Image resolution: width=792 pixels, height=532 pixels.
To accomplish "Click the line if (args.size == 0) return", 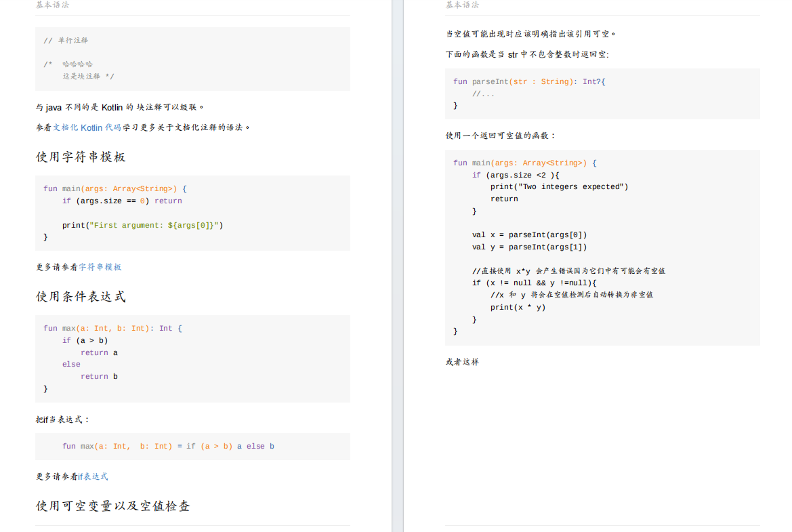I will tap(122, 201).
